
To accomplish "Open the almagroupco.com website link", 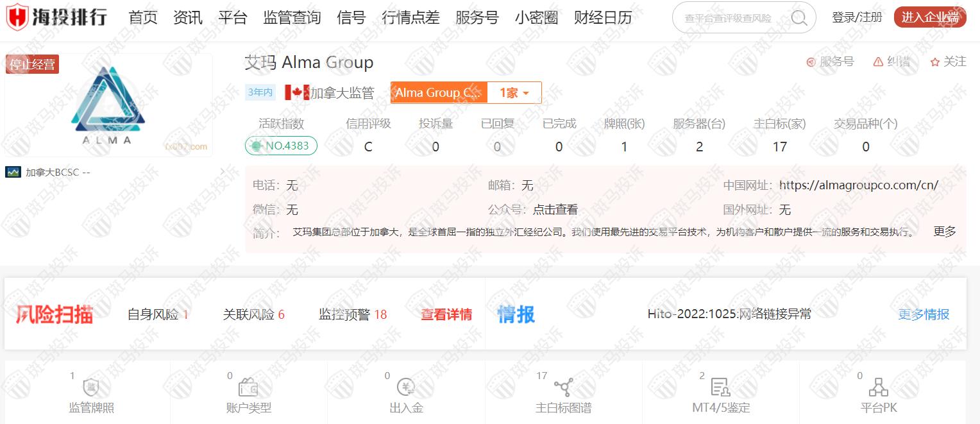I will coord(858,185).
